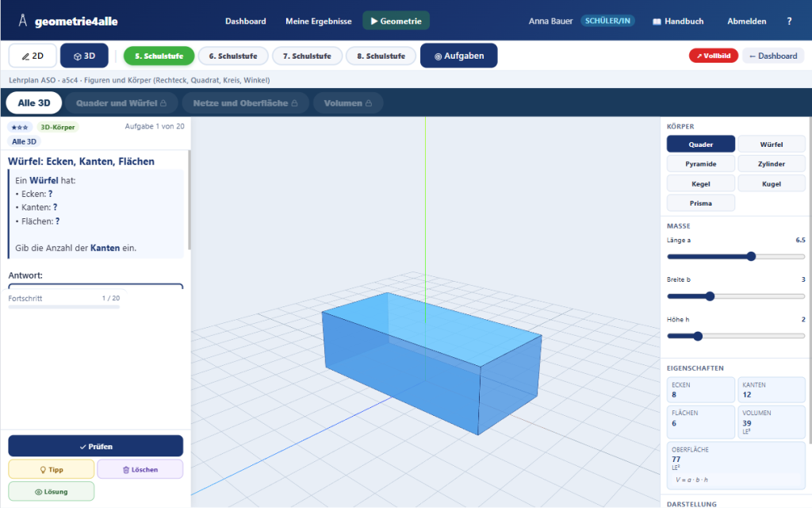The width and height of the screenshot is (812, 508).
Task: Select 5. Schulstufe level
Action: point(159,56)
